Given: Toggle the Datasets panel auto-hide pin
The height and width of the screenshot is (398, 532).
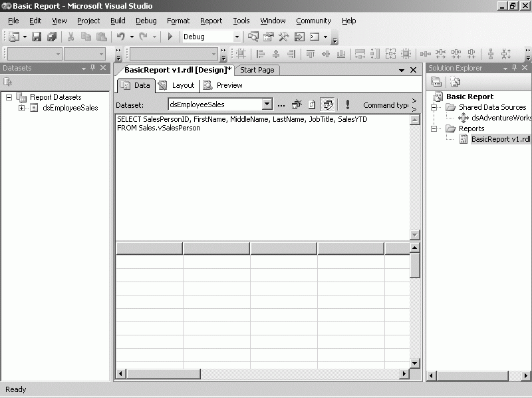Looking at the screenshot, I should [x=92, y=68].
